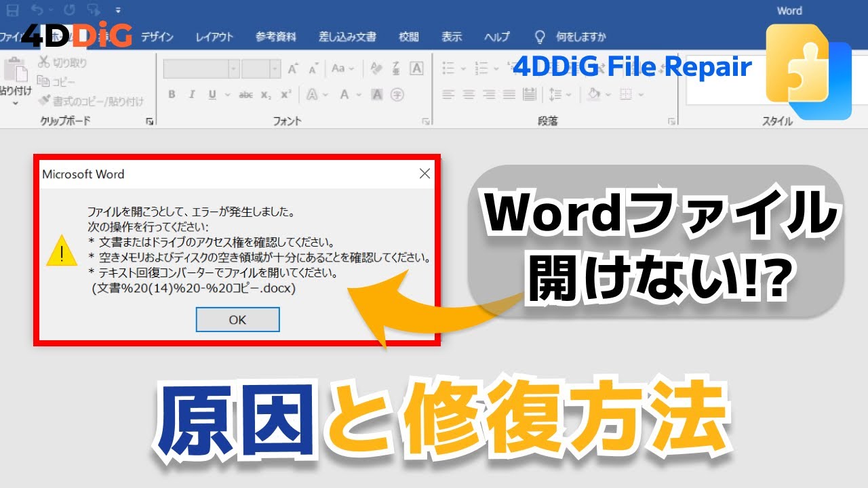Click the Enclose Characters (circled 字) icon
Viewport: 868px width, 488px height.
click(398, 95)
